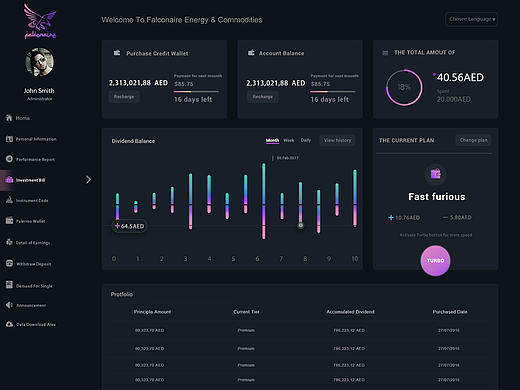The height and width of the screenshot is (390, 520).
Task: Click the purple wallet icon above Fast furious
Action: pos(436,174)
